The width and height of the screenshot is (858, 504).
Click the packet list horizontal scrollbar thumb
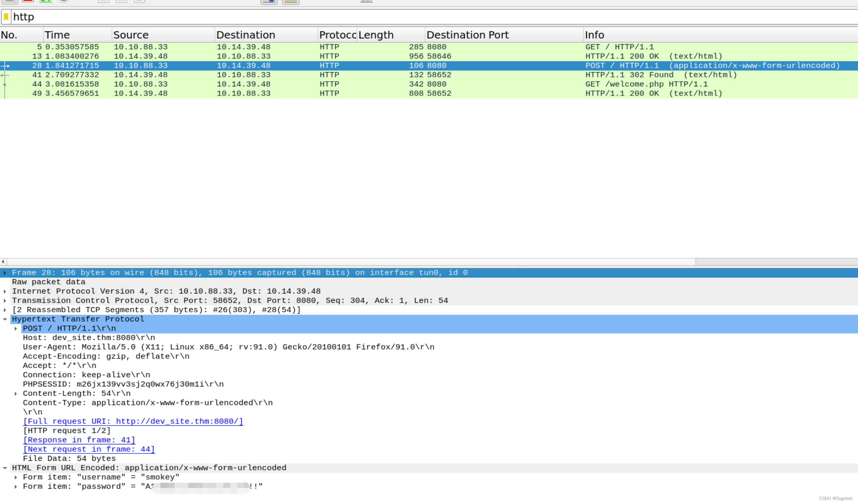[351, 261]
